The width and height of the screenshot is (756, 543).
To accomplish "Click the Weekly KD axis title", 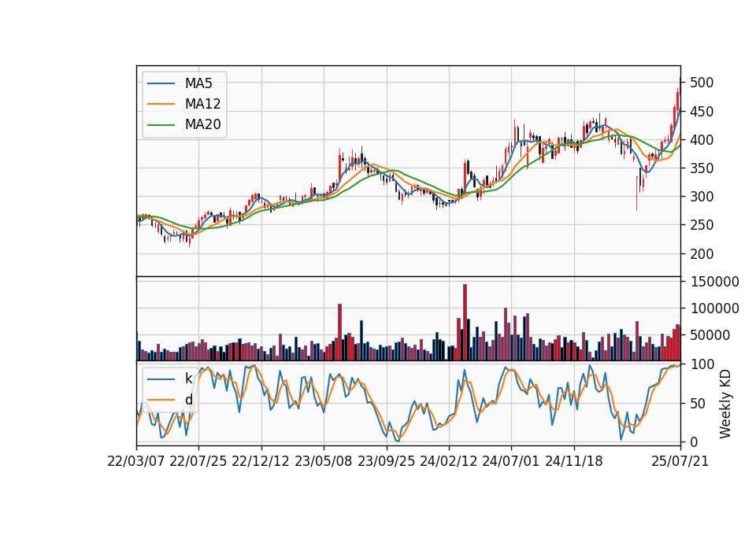I will click(x=725, y=404).
